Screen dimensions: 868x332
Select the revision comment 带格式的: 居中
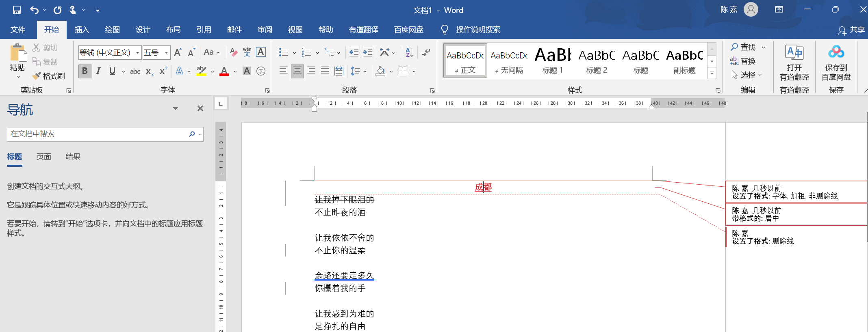(x=796, y=214)
